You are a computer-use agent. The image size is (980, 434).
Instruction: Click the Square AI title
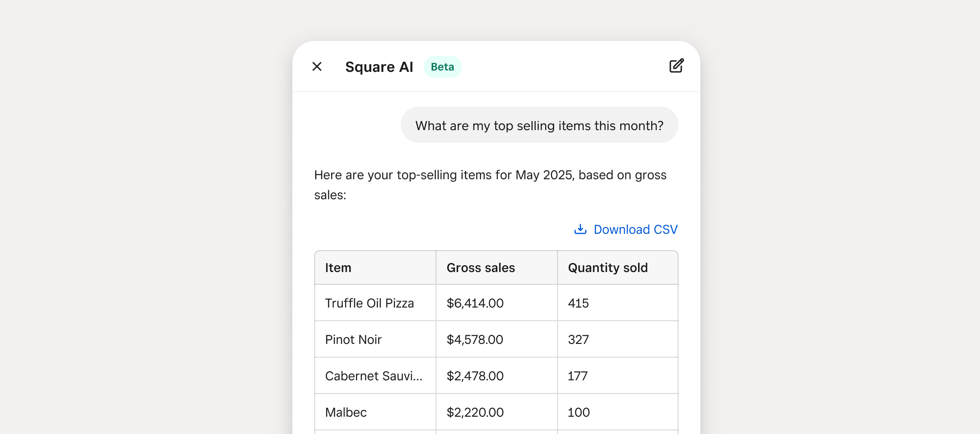coord(379,67)
